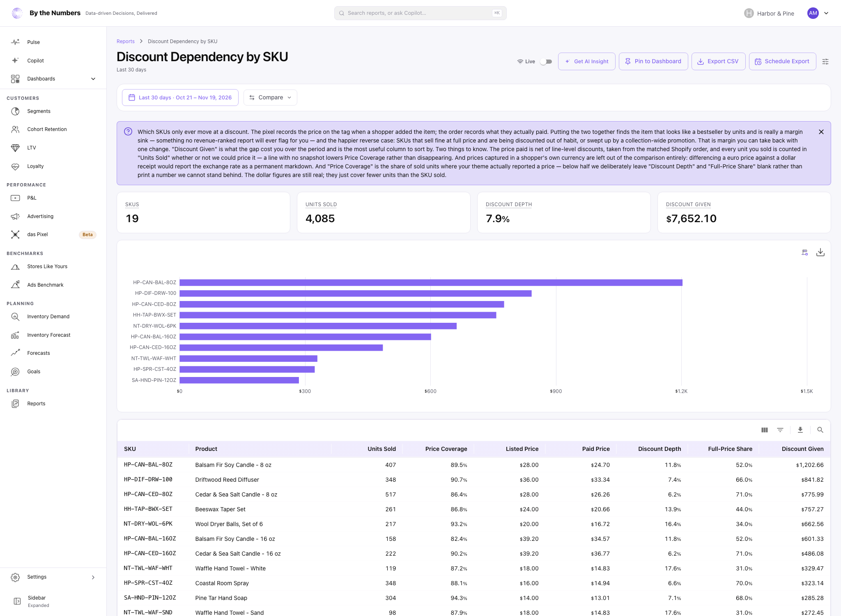Open table column chooser icon
Image resolution: width=841 pixels, height=616 pixels.
click(765, 430)
